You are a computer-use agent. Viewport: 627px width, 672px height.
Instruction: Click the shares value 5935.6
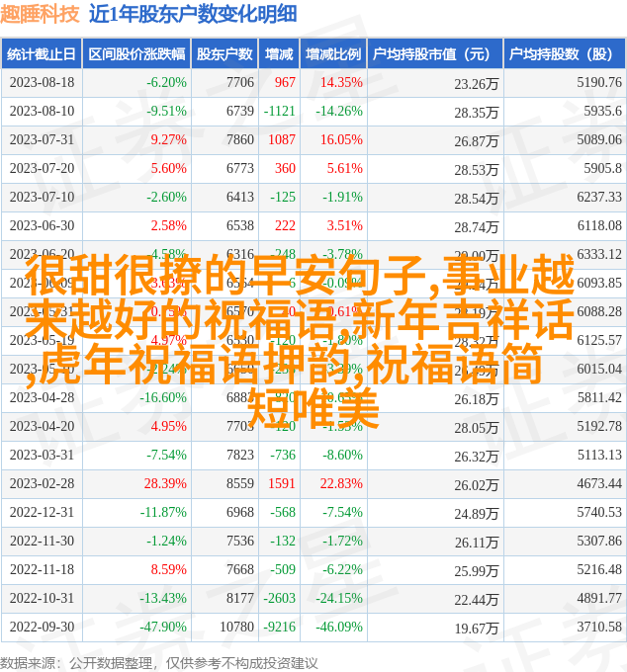coord(602,111)
